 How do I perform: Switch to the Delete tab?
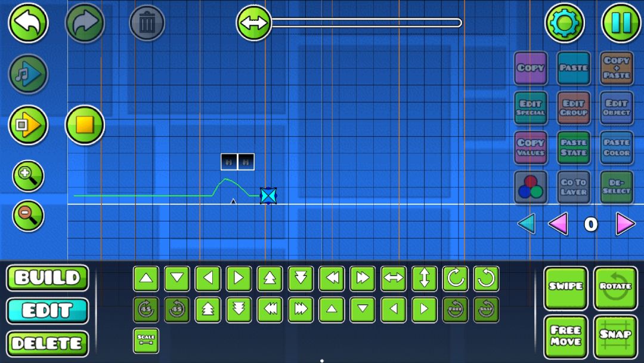47,344
